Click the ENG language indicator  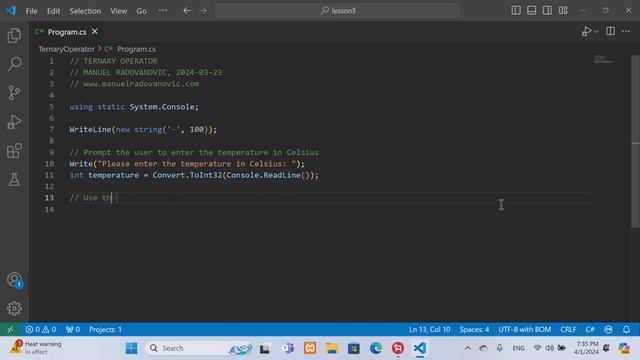tap(518, 348)
